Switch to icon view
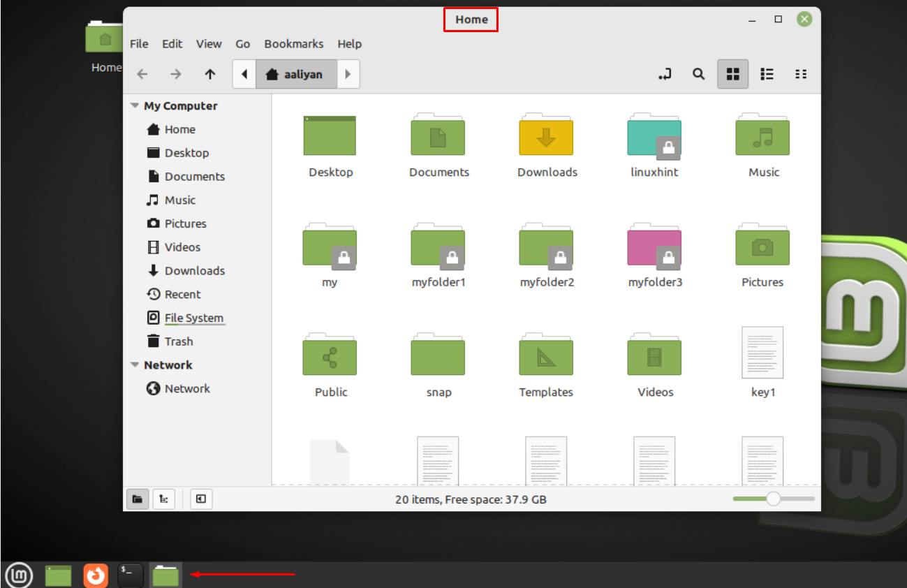The image size is (907, 588). point(732,74)
